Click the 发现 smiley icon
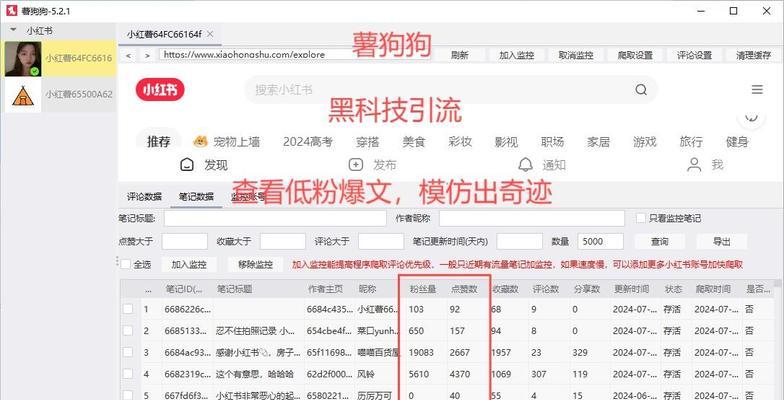784x400 pixels. (x=186, y=164)
